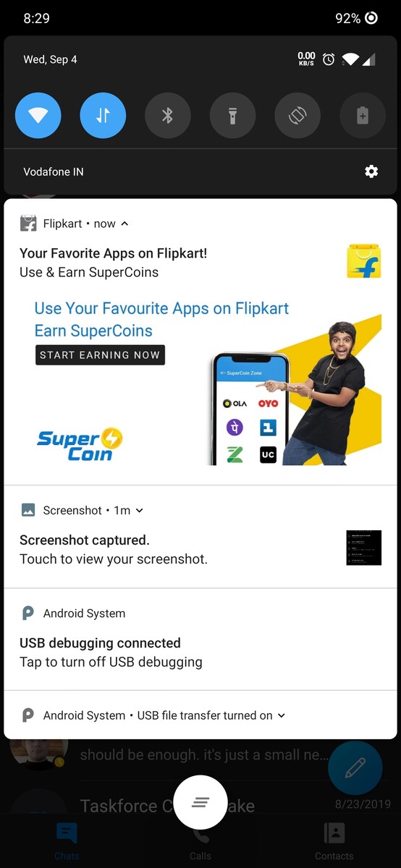The height and width of the screenshot is (868, 401).
Task: Expand the USB file transfer notification
Action: click(282, 715)
